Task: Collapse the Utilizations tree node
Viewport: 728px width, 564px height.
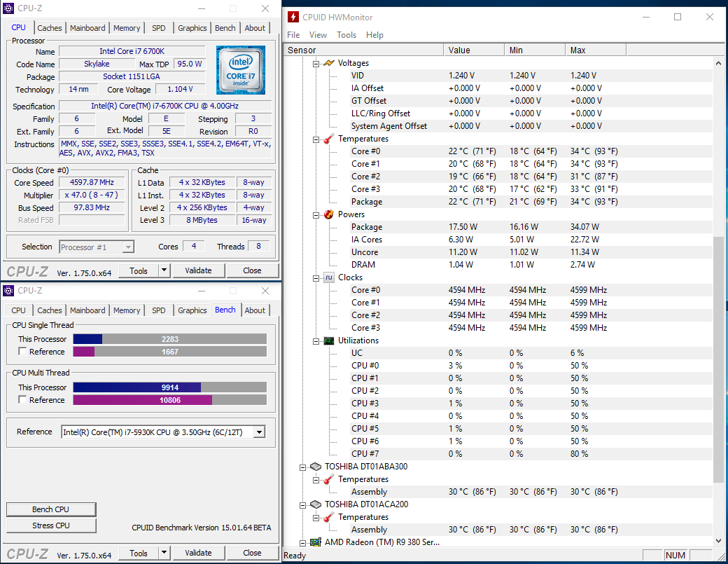Action: click(x=316, y=341)
